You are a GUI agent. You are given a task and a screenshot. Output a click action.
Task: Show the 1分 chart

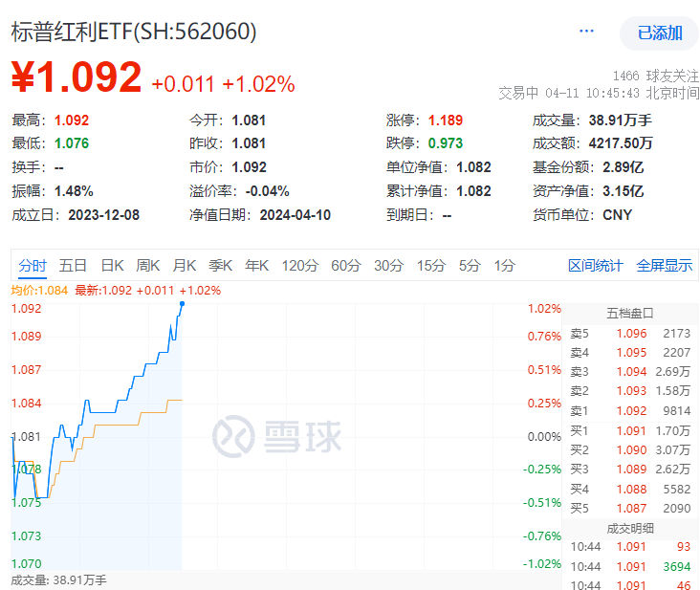(505, 266)
